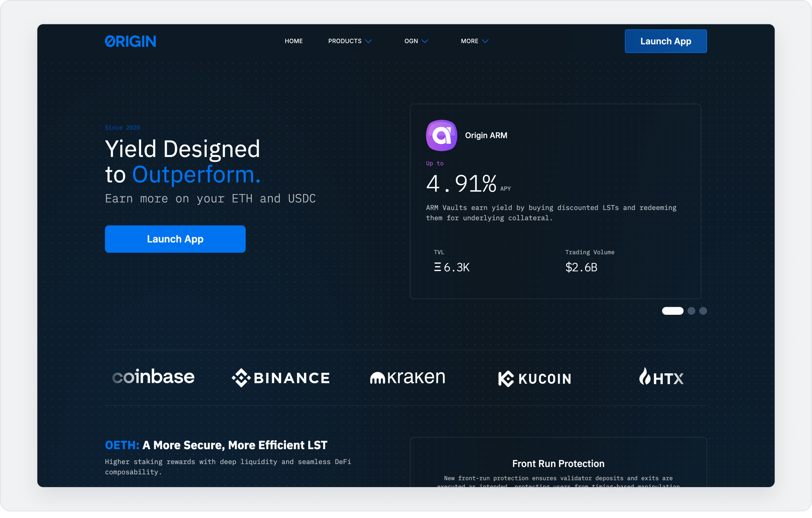Click the header Launch App button
The height and width of the screenshot is (518, 812).
click(x=666, y=41)
